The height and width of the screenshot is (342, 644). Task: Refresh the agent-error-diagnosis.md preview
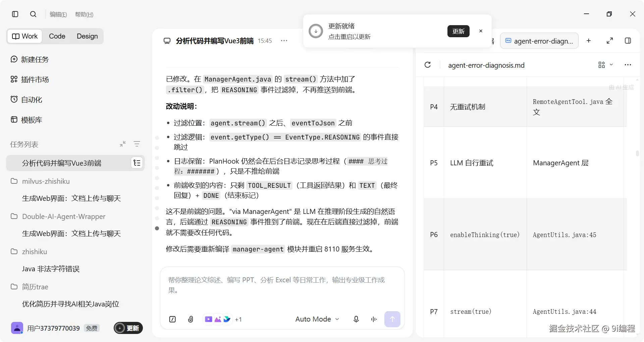tap(428, 65)
